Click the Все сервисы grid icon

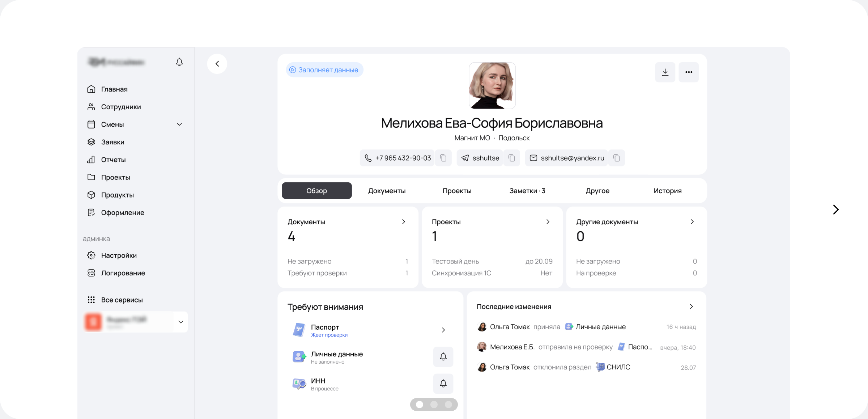point(91,300)
